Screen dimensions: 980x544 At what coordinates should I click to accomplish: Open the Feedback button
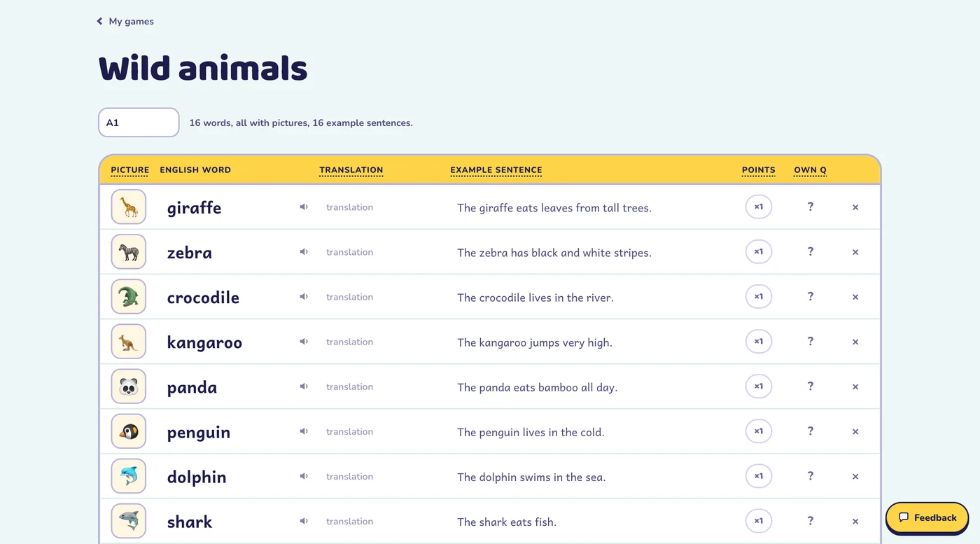click(927, 517)
